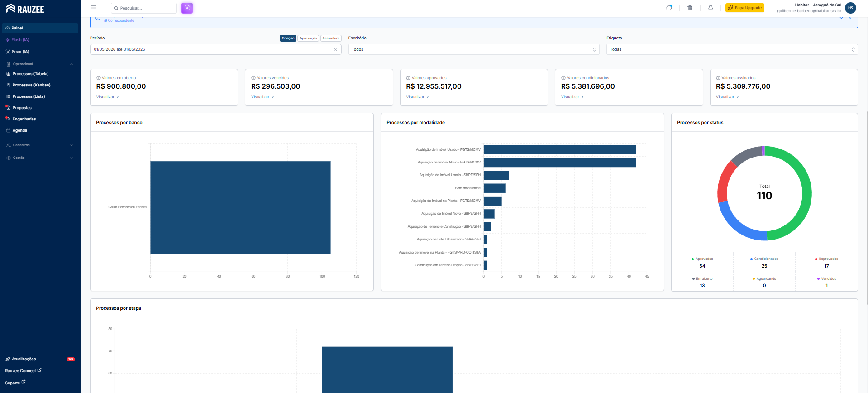Open the Escritório dropdown
This screenshot has width=868, height=393.
474,49
